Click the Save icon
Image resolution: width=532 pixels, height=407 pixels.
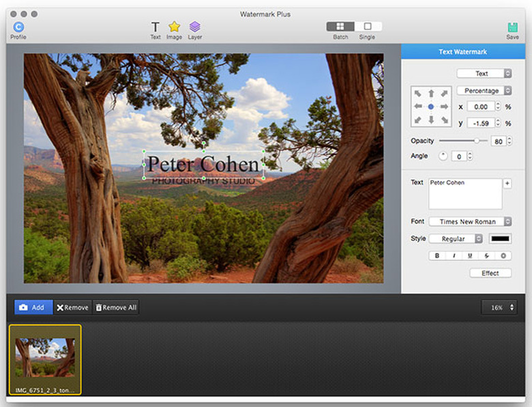(512, 27)
